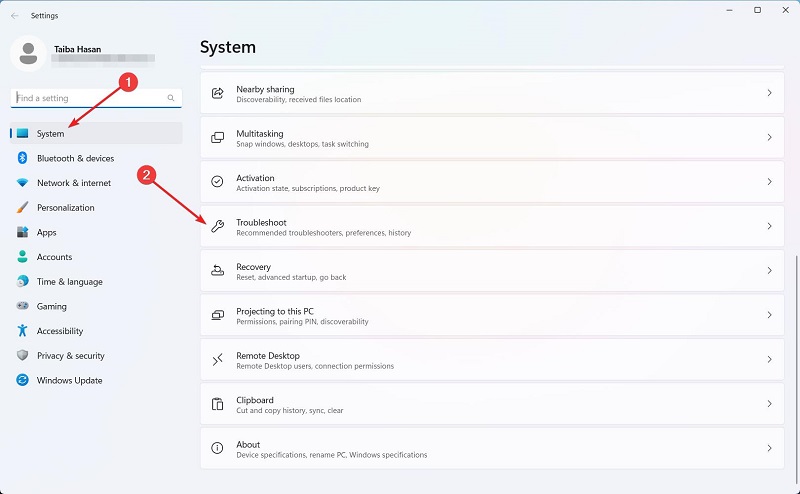
Task: Click the Activation checkmark icon
Action: (x=217, y=182)
